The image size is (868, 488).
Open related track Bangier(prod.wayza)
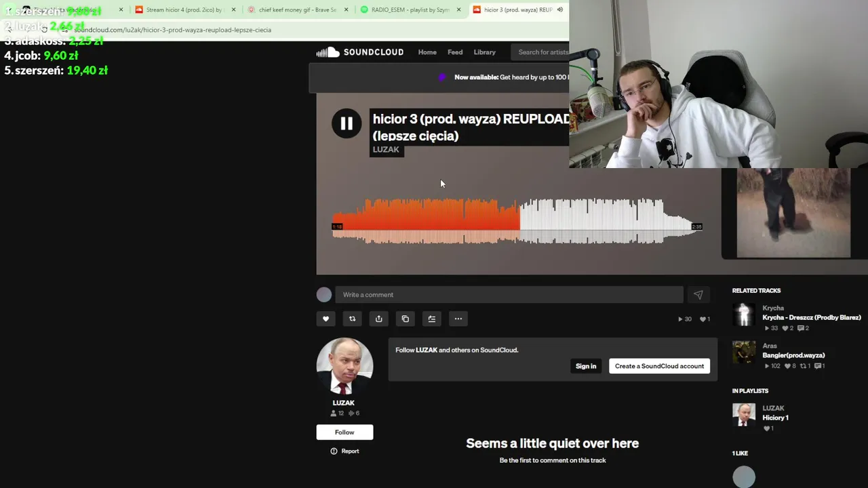[793, 355]
